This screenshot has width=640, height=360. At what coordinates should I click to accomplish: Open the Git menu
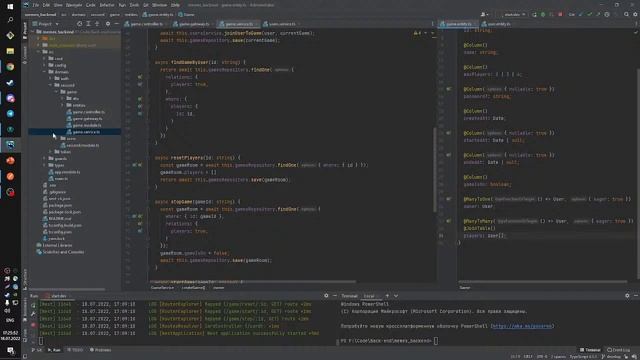click(146, 5)
